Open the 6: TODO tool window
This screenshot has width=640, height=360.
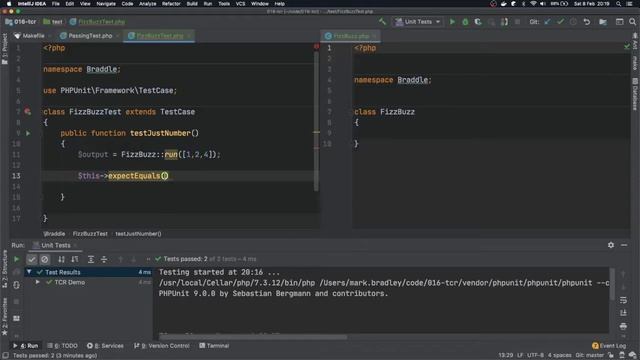tap(62, 346)
